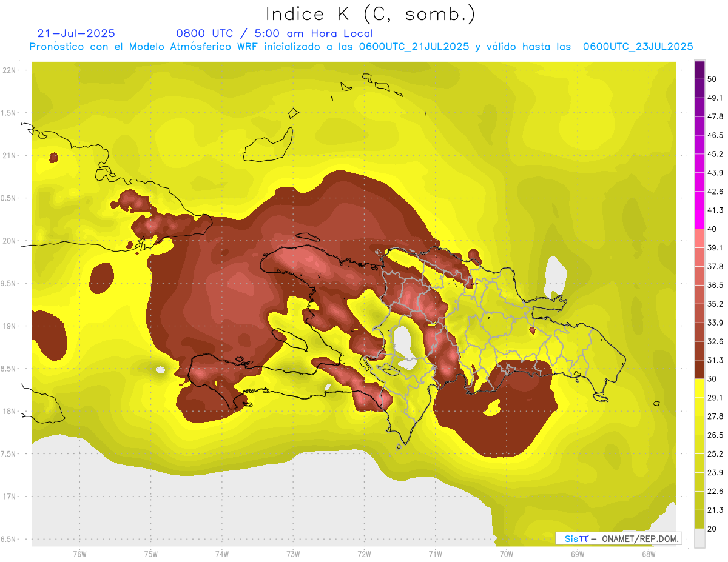
Task: Click the "Pronóstico con el Modelo Atmósferico WRF" line
Action: (x=361, y=47)
